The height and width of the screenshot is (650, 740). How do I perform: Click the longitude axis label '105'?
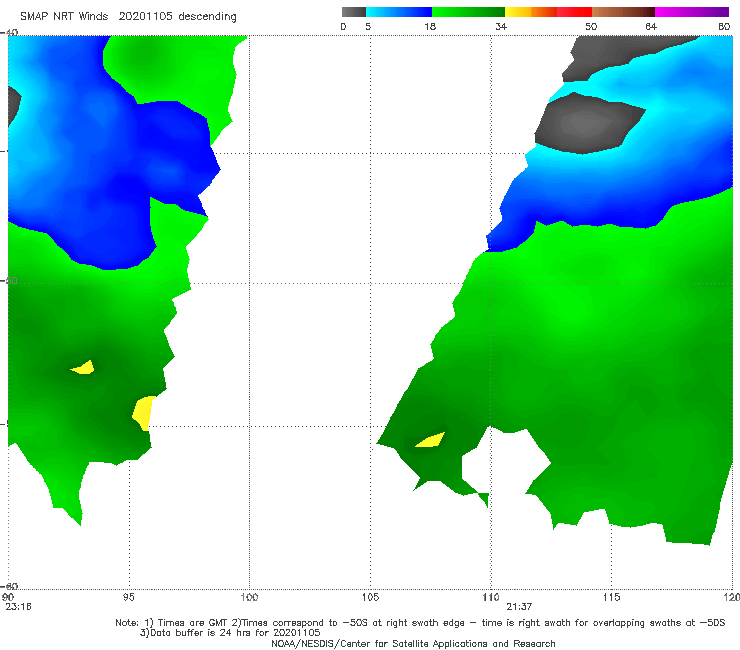click(370, 597)
